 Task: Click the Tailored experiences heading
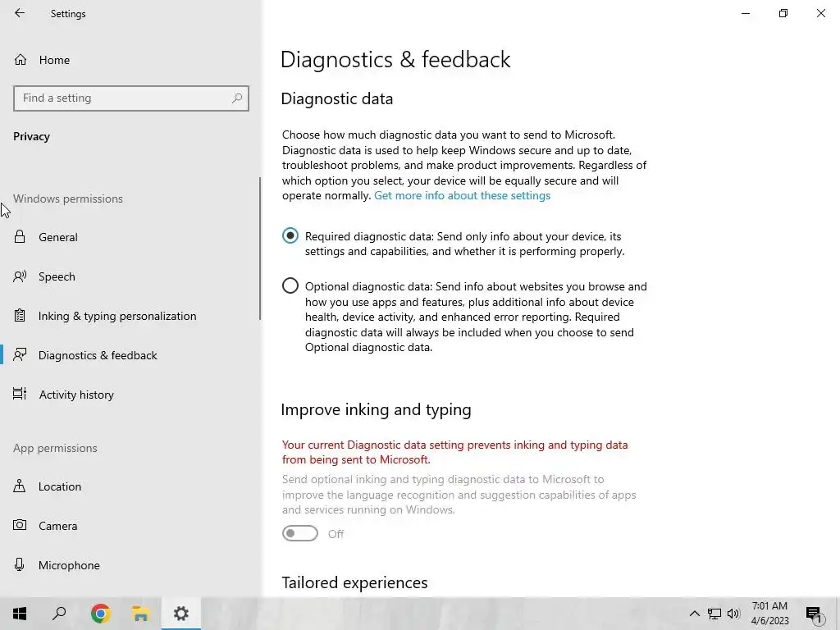(x=354, y=582)
